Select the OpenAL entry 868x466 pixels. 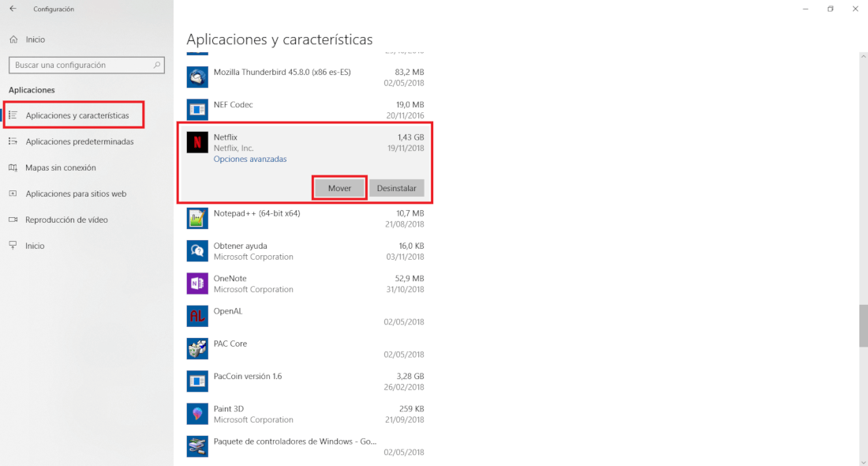305,317
